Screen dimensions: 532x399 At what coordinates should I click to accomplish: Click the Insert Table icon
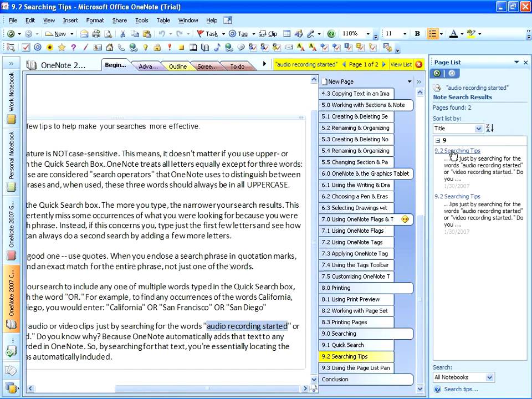[x=287, y=34]
